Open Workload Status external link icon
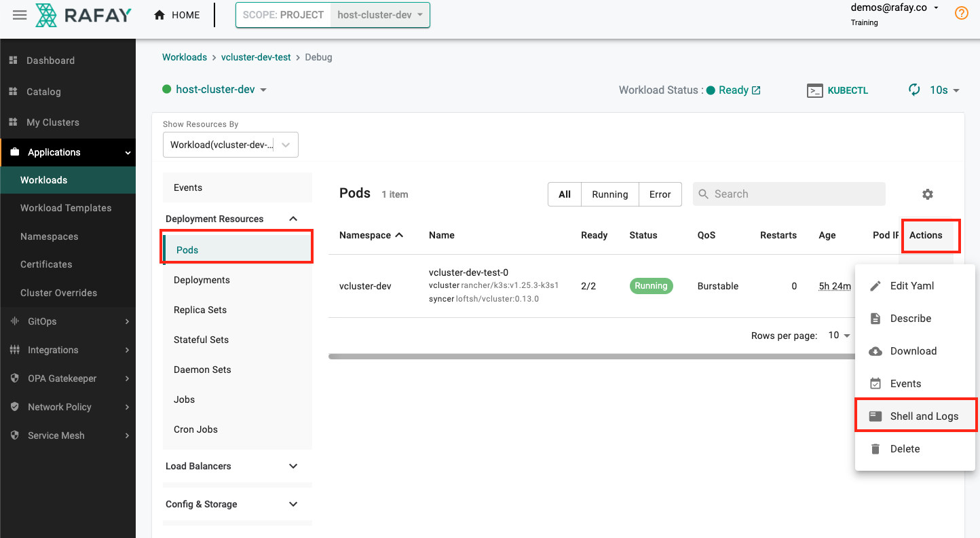Image resolution: width=980 pixels, height=538 pixels. [756, 90]
